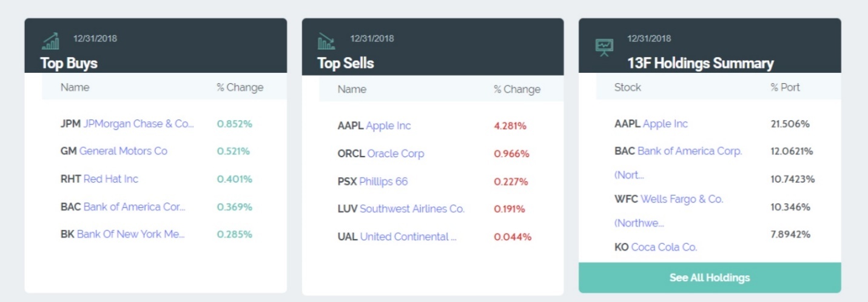Click the % Change header in Top Buys

pos(240,87)
